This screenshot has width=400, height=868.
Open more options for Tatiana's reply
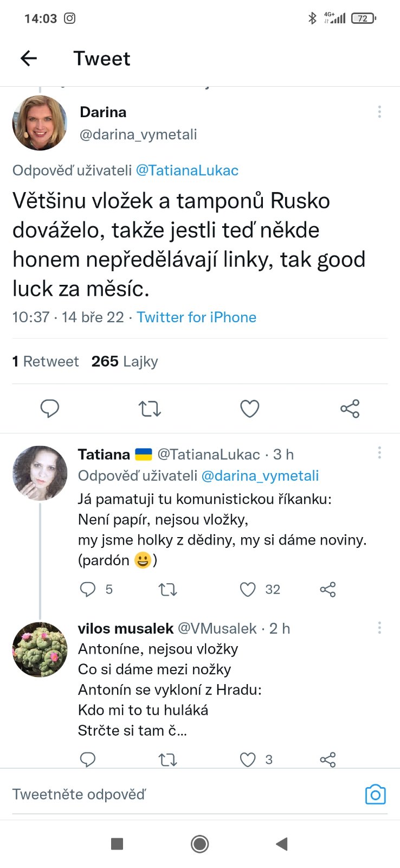pos(379,452)
